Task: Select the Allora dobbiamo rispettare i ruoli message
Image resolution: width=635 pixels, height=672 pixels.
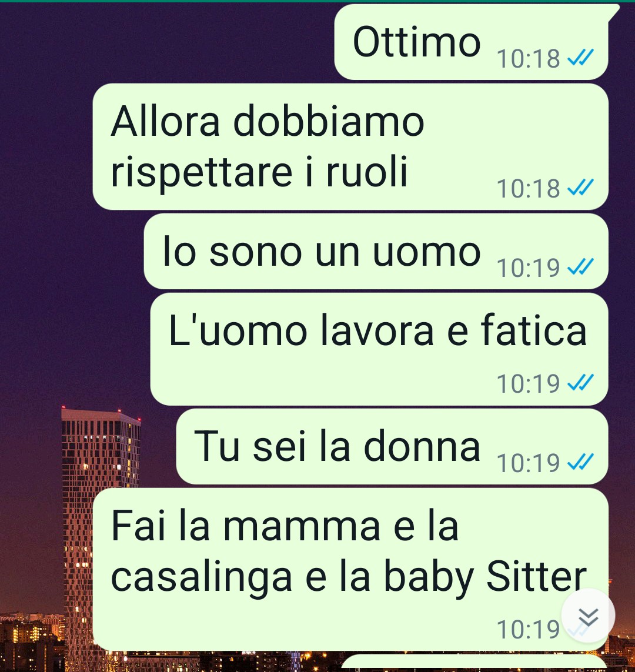Action: point(350,146)
